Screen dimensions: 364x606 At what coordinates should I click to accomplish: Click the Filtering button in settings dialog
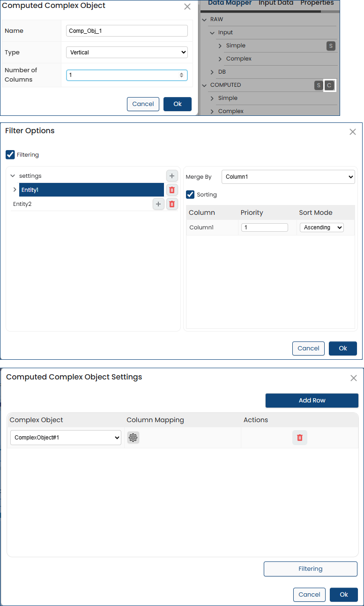pos(310,569)
